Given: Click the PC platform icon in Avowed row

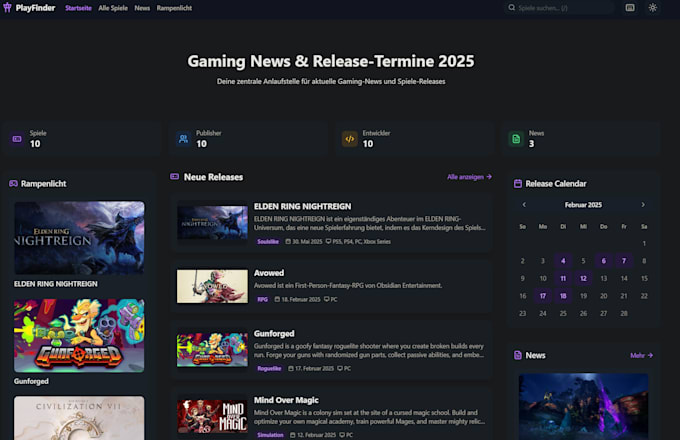Looking at the screenshot, I should (327, 299).
